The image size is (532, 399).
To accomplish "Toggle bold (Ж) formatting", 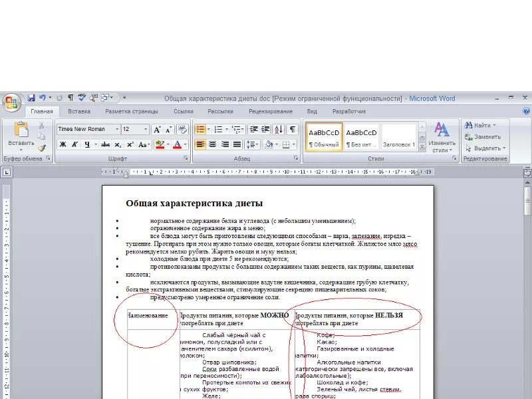I will click(63, 144).
